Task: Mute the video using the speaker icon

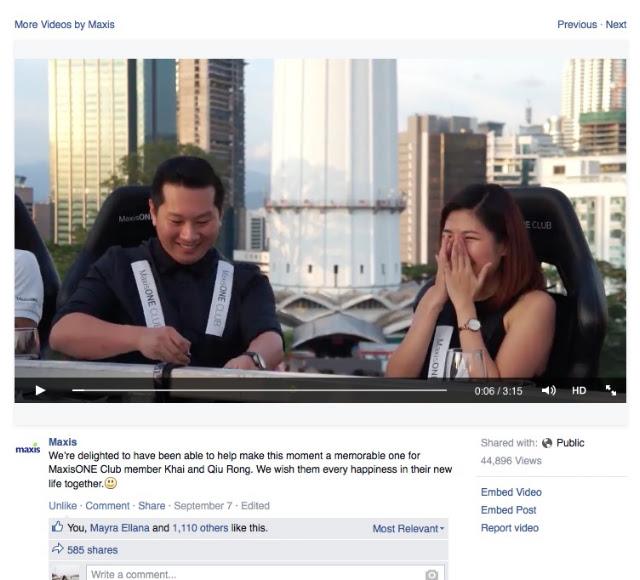Action: coord(549,391)
